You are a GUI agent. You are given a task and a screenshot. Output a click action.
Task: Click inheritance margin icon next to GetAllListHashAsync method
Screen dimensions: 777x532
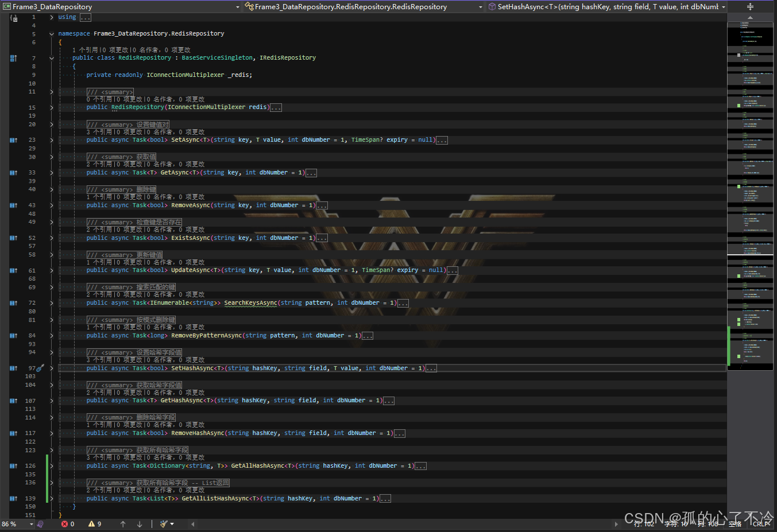click(14, 499)
